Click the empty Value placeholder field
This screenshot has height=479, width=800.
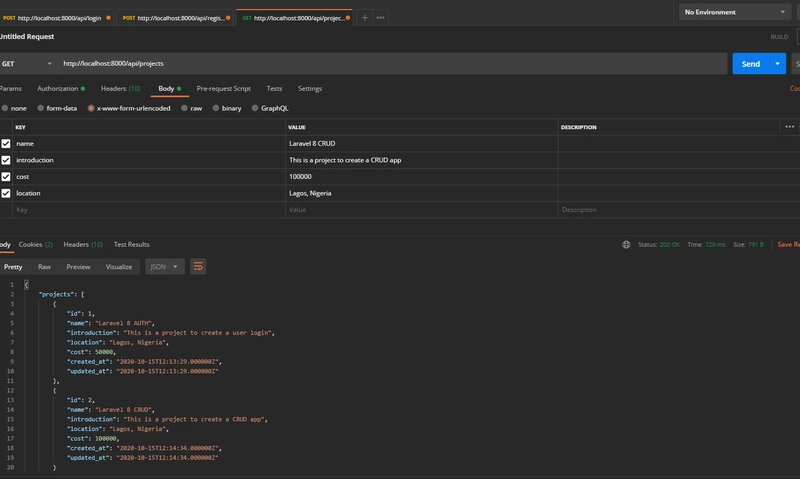tap(421, 210)
